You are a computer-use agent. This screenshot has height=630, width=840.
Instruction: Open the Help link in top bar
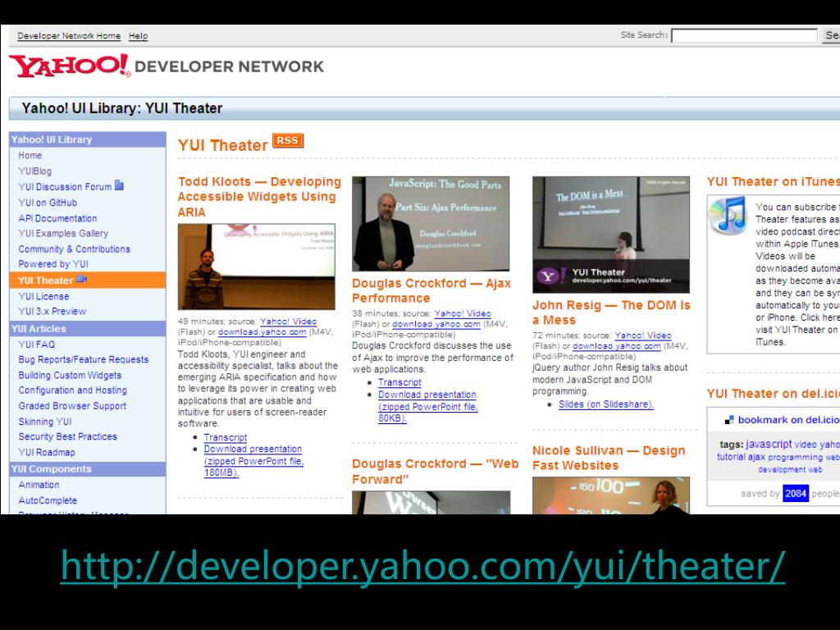coord(138,36)
